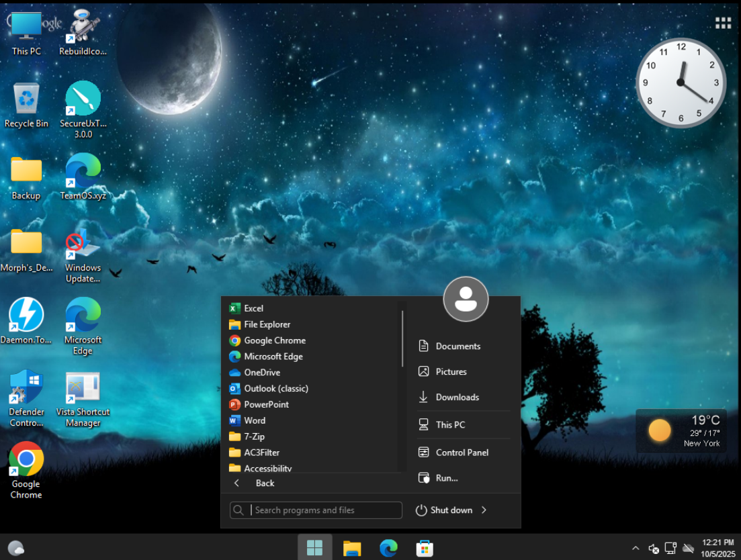Click the user account avatar picture

click(466, 299)
